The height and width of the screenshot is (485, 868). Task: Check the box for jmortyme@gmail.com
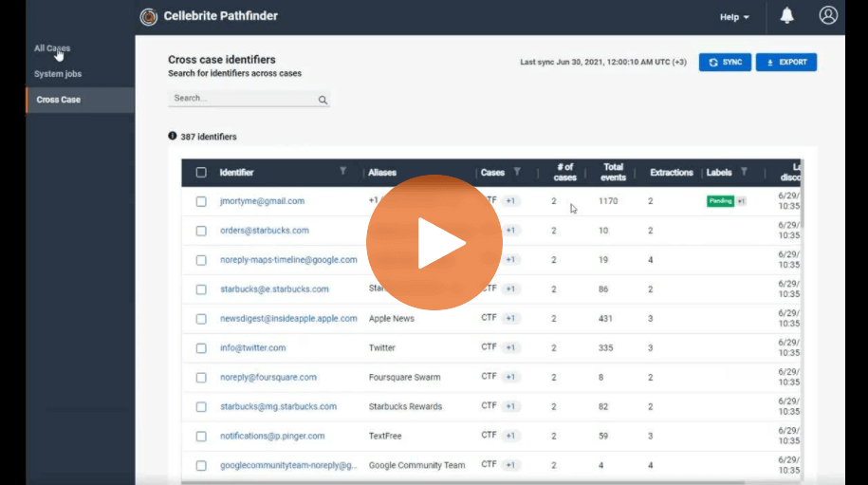(201, 201)
